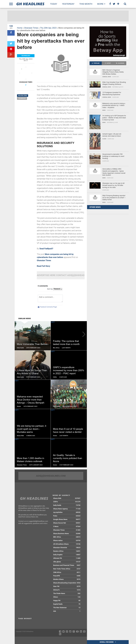This screenshot has width=136, height=644.
Task: Share article on Facebook via sidebar button
Action: (11, 33)
